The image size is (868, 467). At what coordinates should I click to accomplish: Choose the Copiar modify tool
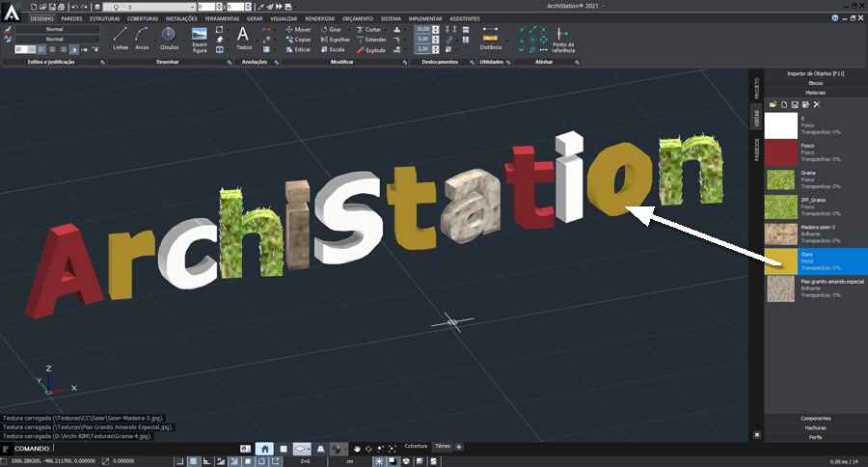pyautogui.click(x=298, y=40)
